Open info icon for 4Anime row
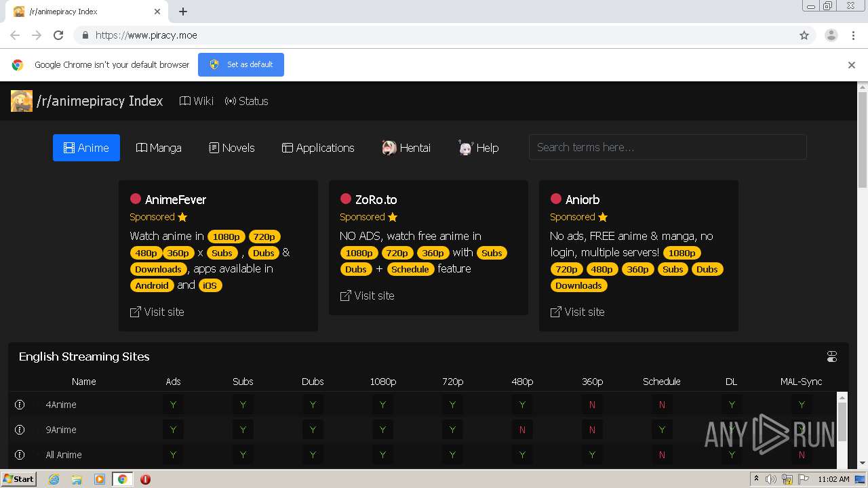868x488 pixels. tap(20, 405)
